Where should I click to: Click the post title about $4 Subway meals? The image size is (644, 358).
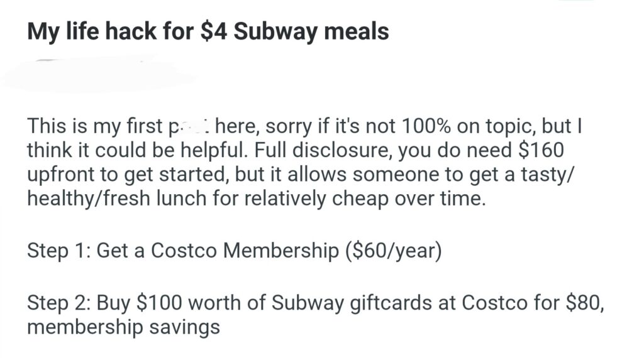click(208, 31)
